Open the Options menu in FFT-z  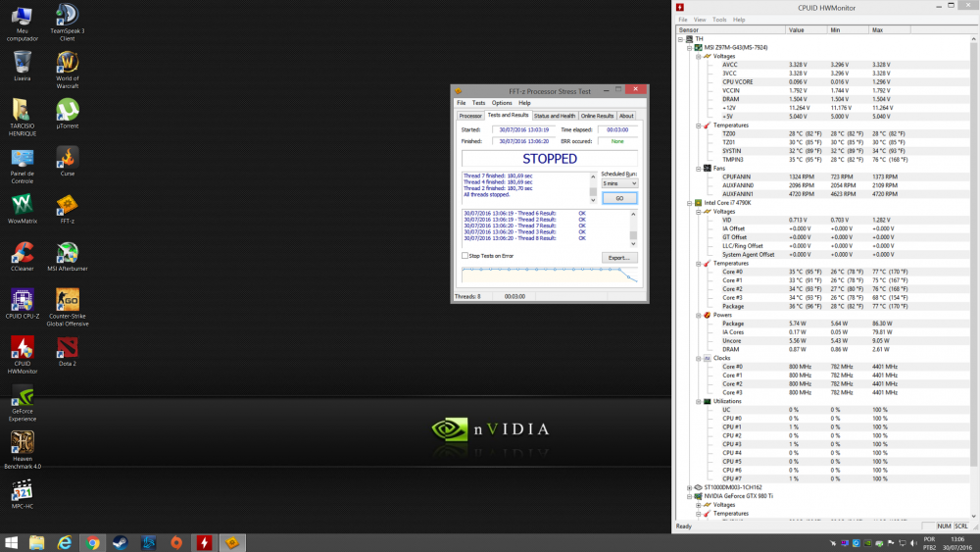(x=502, y=103)
